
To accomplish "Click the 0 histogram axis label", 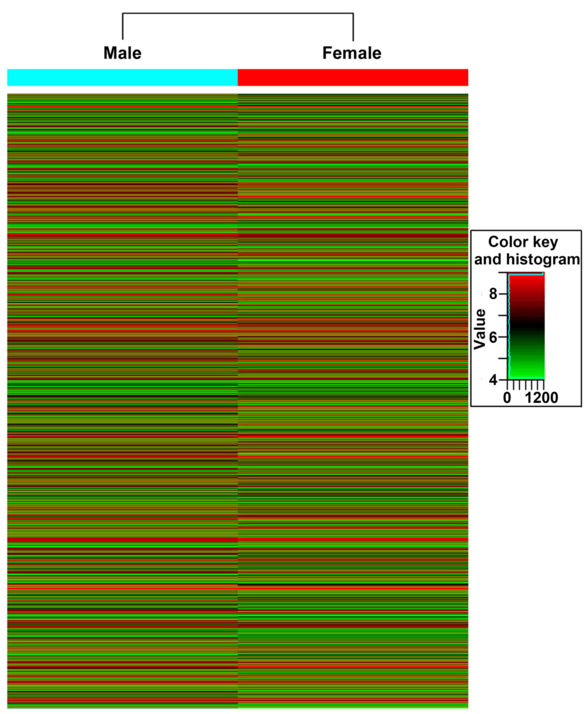I will coord(507,398).
